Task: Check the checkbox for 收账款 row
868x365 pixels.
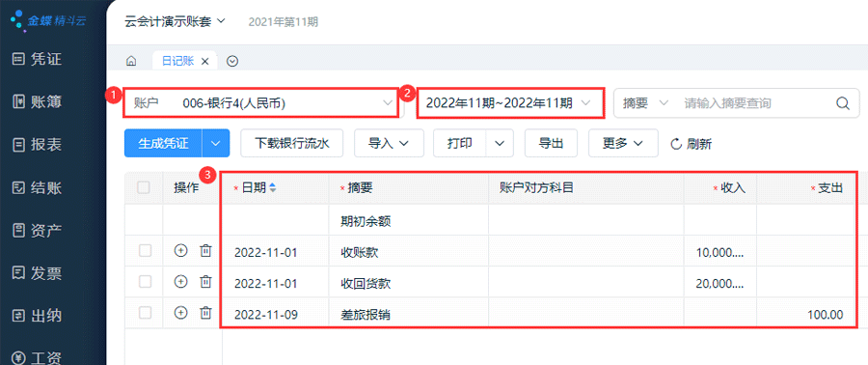Action: tap(145, 251)
